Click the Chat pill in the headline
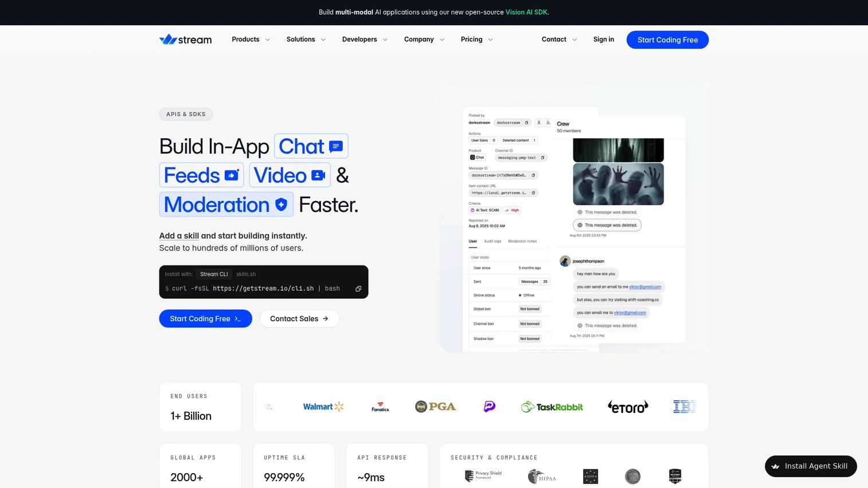The image size is (868, 488). [x=311, y=146]
